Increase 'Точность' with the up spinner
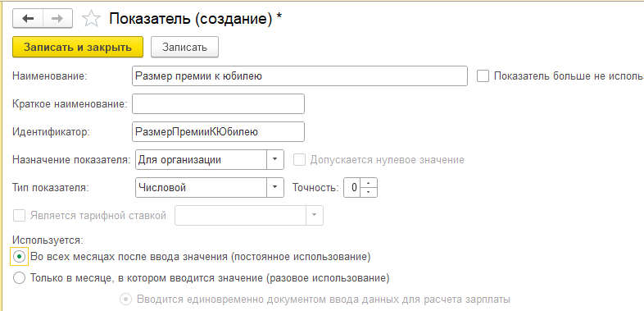This screenshot has height=311, width=644. (x=369, y=183)
